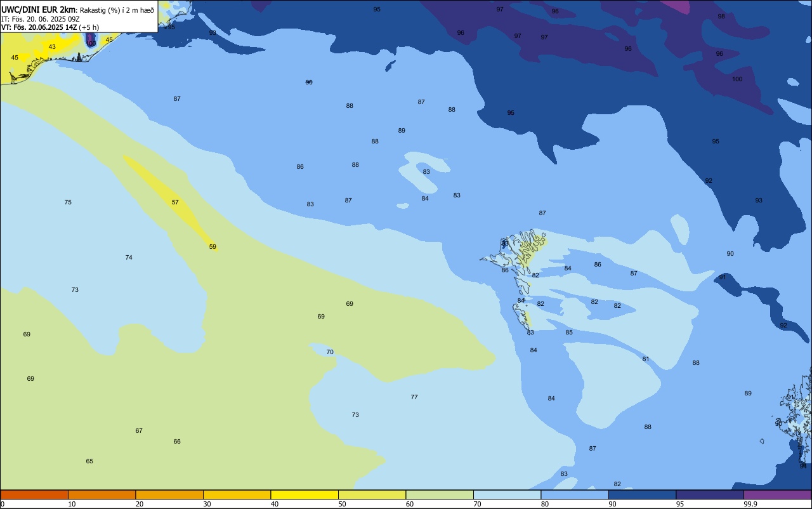Click the amber 20–30 legend swatch
Screen dimensions: 812x509
(169, 494)
